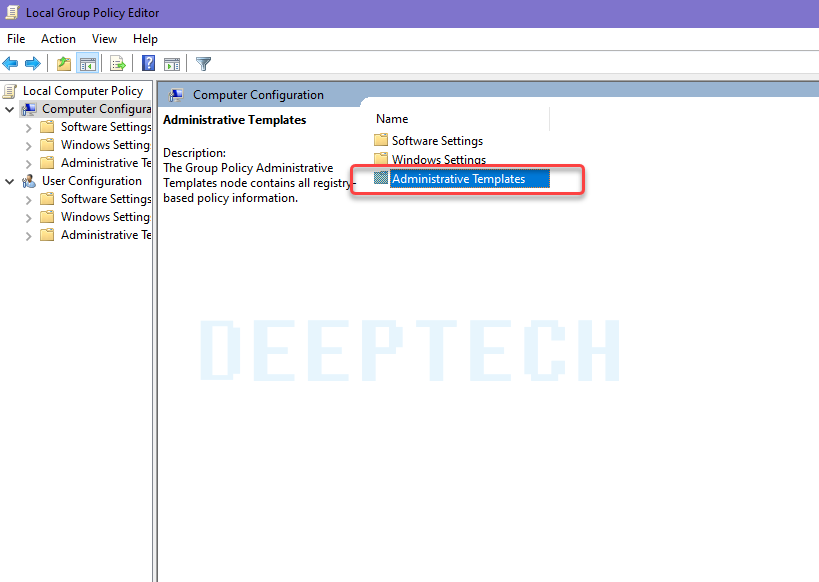Open the View menu
Image resolution: width=819 pixels, height=582 pixels.
pos(104,39)
